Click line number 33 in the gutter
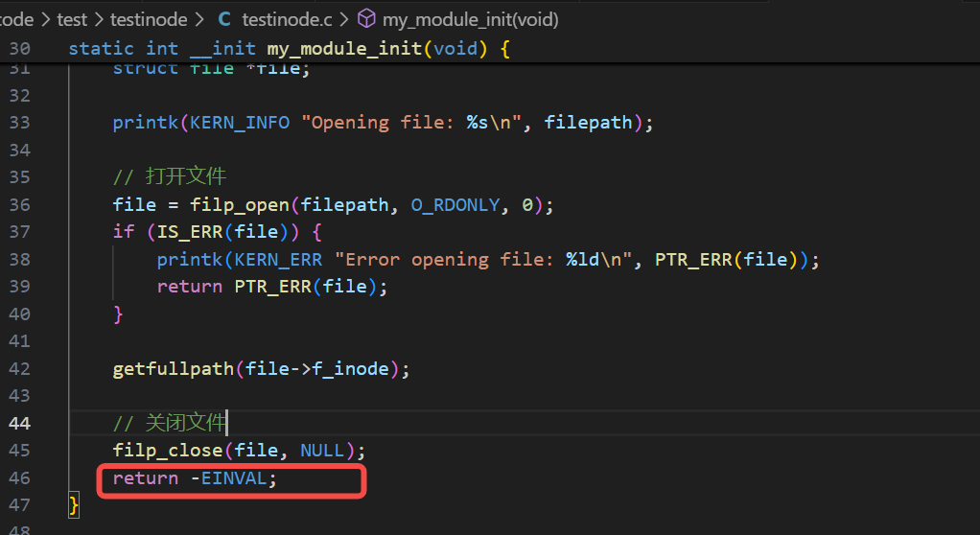Screen dimensions: 980x535 [x=19, y=123]
